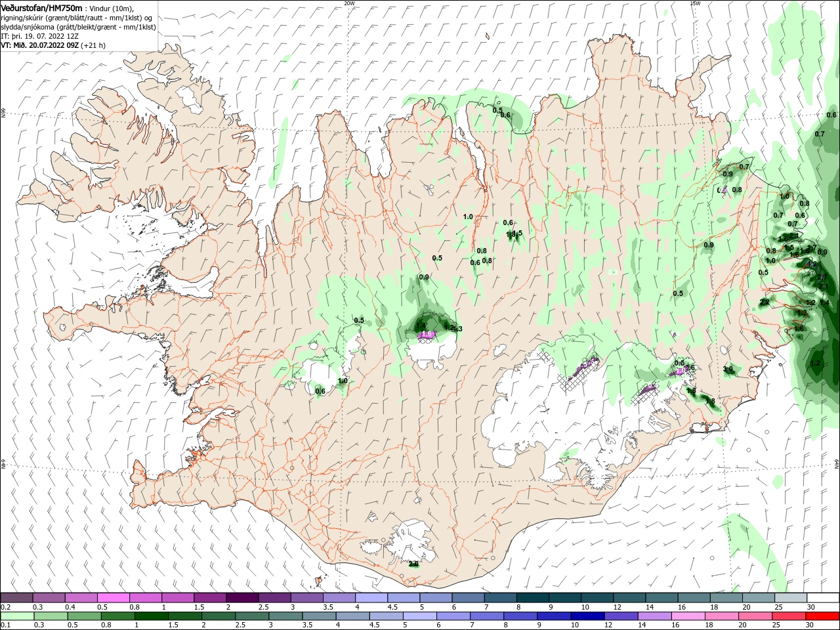840x630 pixels.
Task: Select the darkest purple swatch labeled 2 in upper legend
Action: tap(242, 598)
